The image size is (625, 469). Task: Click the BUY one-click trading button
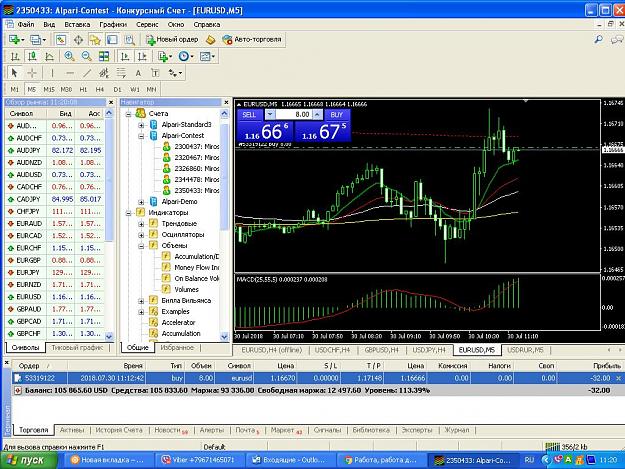(x=337, y=115)
